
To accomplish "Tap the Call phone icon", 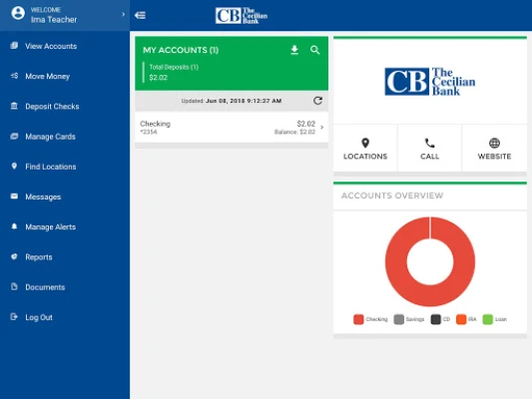I will [429, 143].
